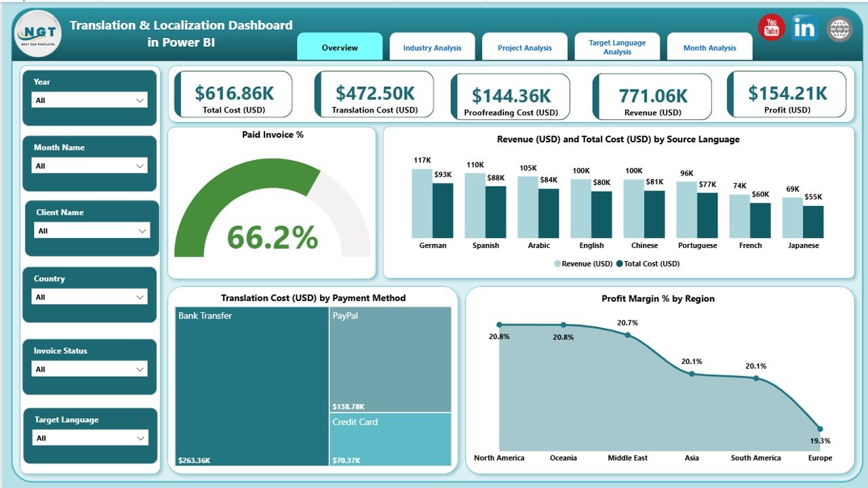The width and height of the screenshot is (868, 488).
Task: Select the Month Analysis tab
Action: tap(709, 46)
